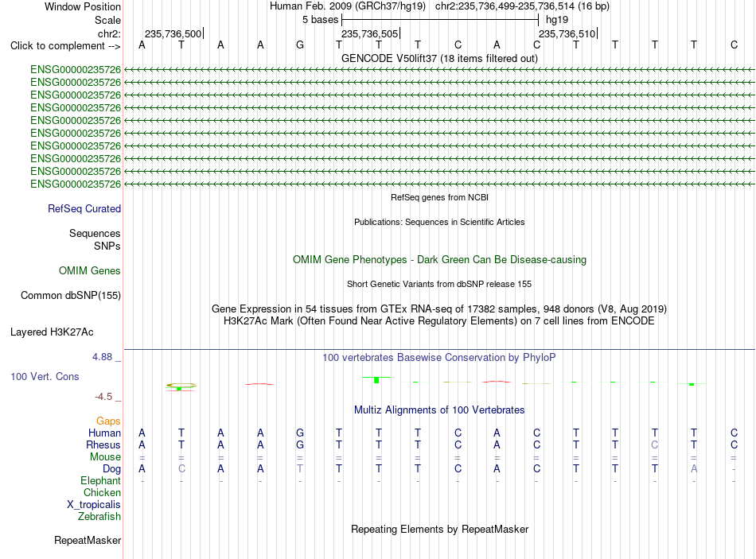The image size is (756, 559).
Task: Click the -4.5 lower PhyloP scale value
Action: 103,397
